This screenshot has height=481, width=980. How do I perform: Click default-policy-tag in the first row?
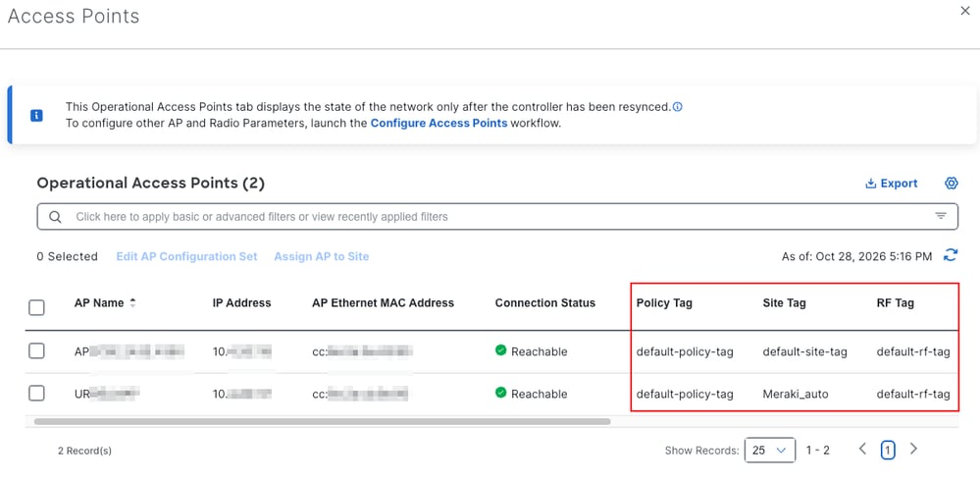(685, 351)
